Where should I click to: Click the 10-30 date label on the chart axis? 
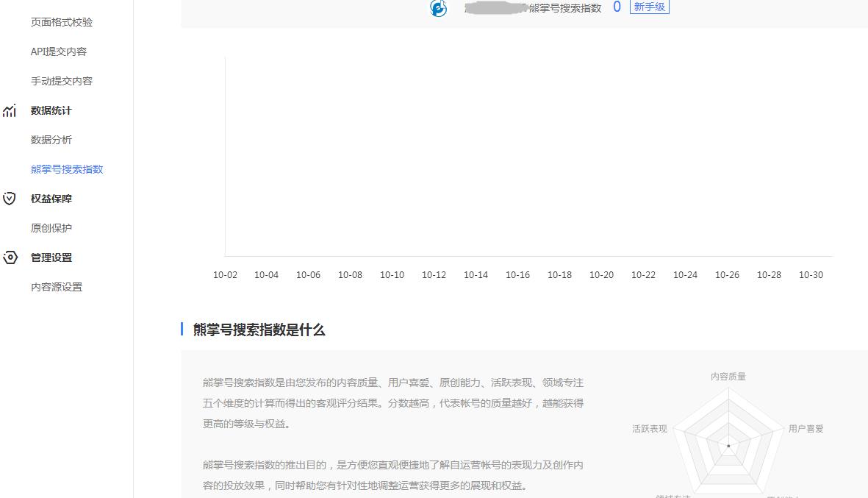(811, 274)
